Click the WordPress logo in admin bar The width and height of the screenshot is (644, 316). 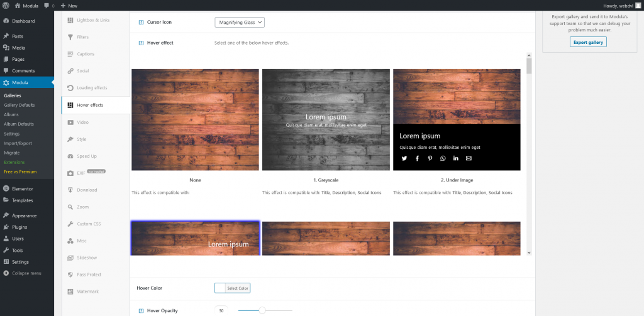(6, 5)
